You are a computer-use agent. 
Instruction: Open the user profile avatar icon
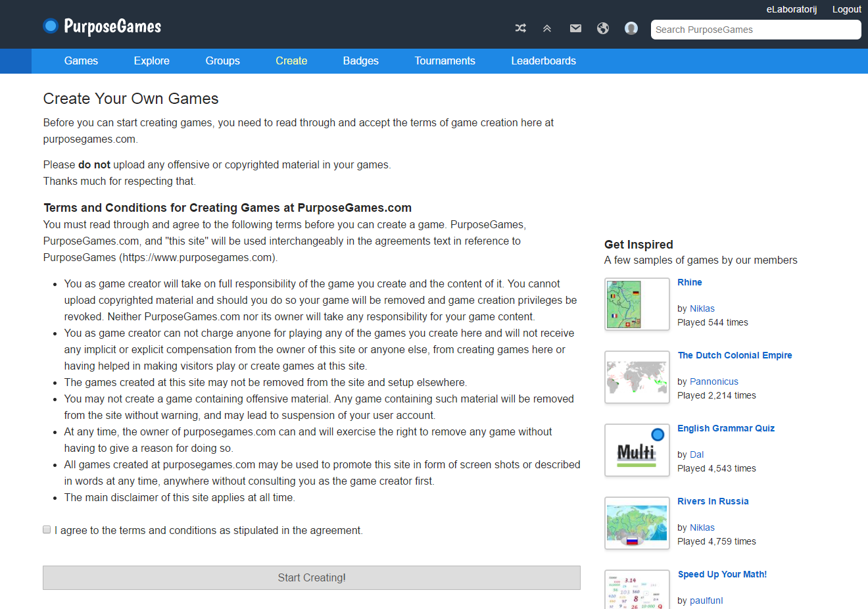(x=631, y=28)
